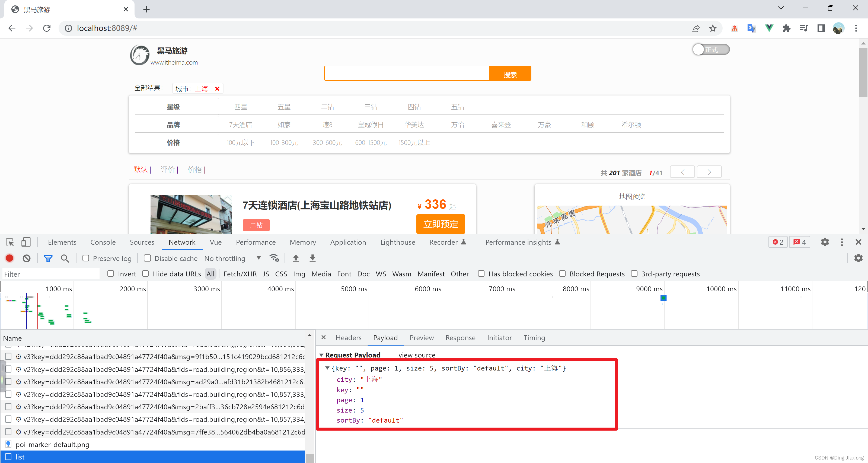868x463 pixels.
Task: Click the Name column sort arrow
Action: tap(309, 335)
